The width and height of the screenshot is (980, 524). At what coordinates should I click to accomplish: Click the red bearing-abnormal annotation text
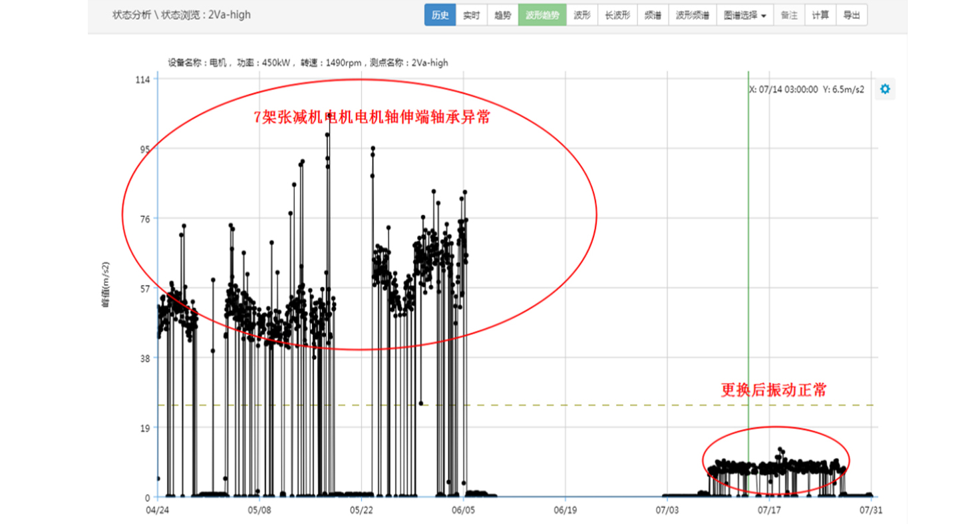(373, 118)
